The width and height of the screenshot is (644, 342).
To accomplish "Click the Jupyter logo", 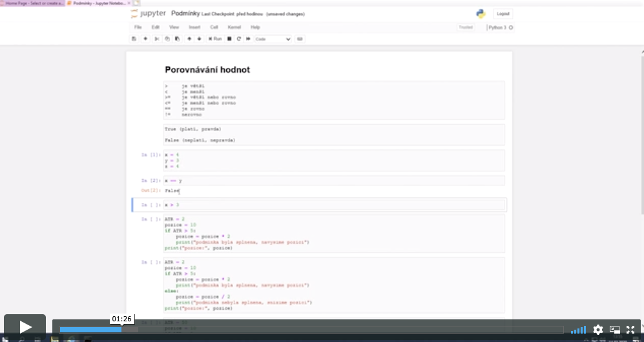I will pos(149,14).
